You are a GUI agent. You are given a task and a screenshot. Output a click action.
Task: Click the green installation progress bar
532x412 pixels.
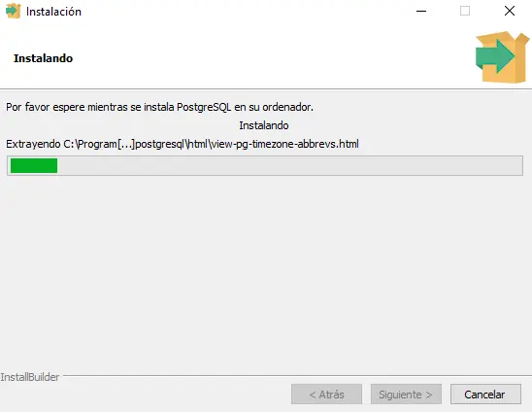coord(265,166)
